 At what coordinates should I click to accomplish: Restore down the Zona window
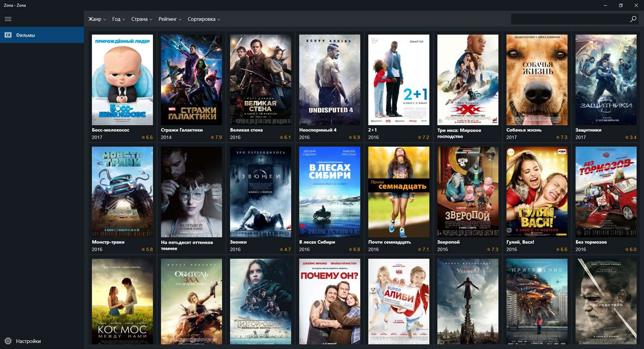click(x=621, y=5)
